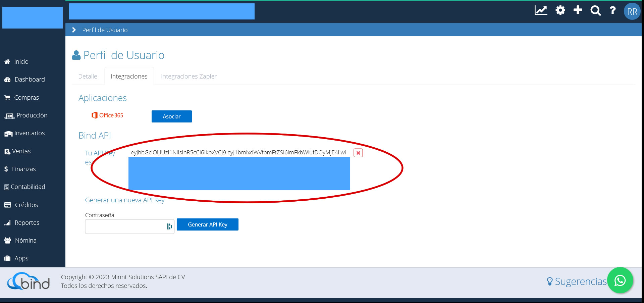Open Nómina module

point(26,241)
